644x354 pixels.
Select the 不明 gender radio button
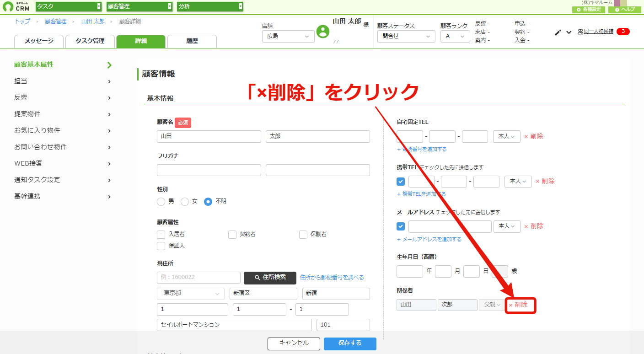[208, 201]
